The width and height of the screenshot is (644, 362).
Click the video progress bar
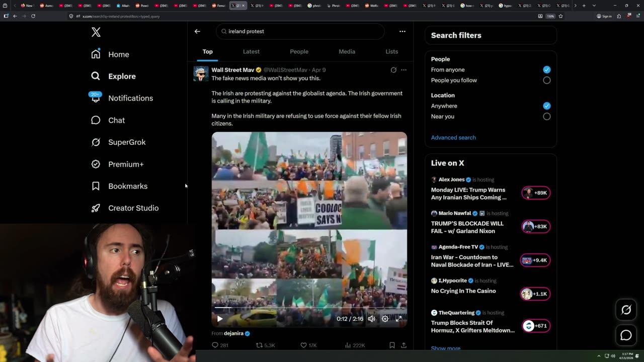coord(309,307)
